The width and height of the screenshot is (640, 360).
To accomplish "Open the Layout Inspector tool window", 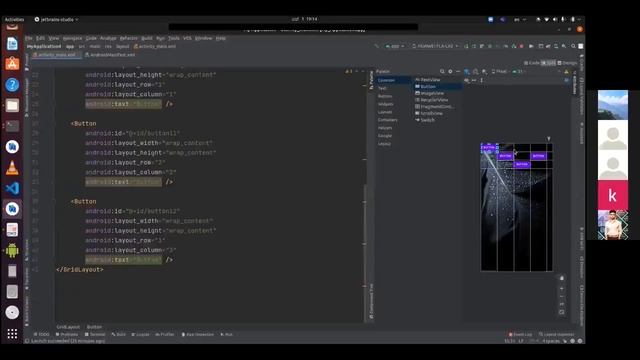I will tap(556, 334).
